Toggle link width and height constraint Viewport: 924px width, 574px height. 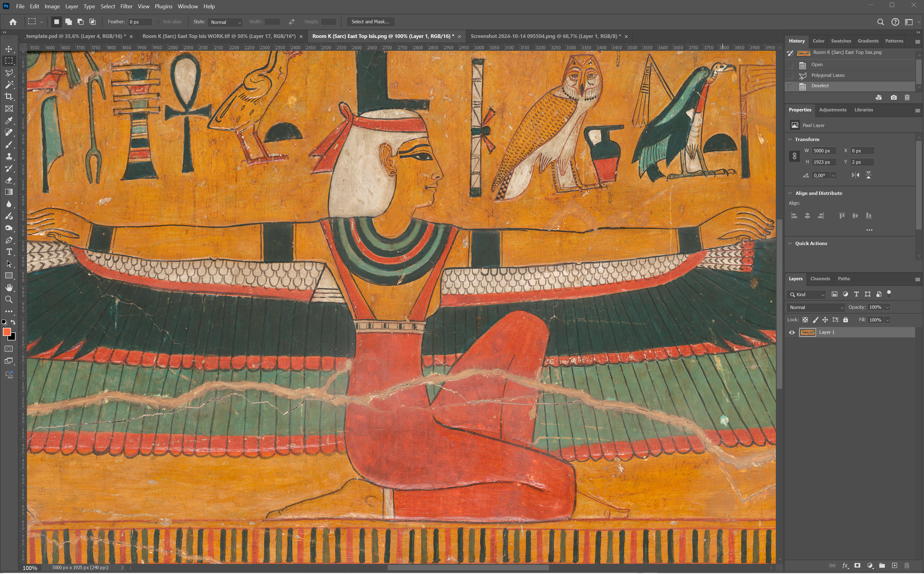pyautogui.click(x=794, y=156)
